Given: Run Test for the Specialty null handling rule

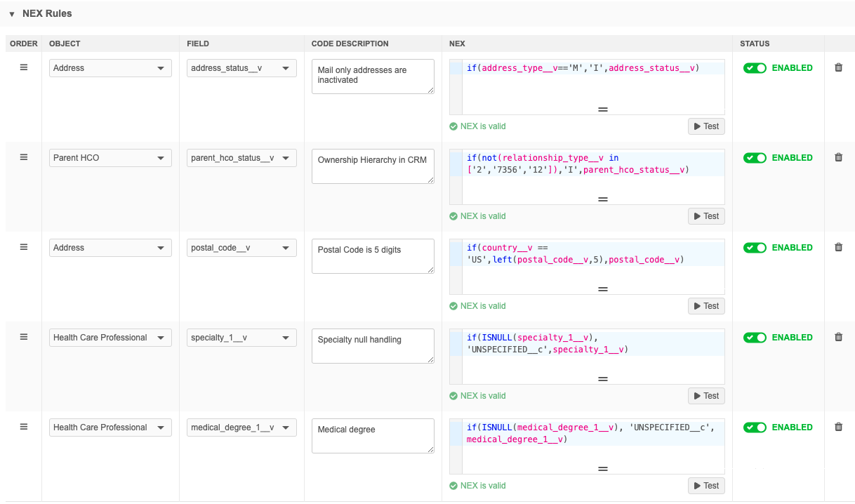Looking at the screenshot, I should click(x=705, y=396).
